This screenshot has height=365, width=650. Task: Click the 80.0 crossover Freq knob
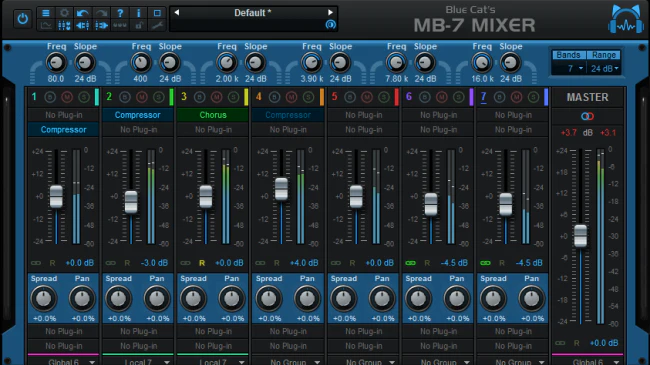tap(56, 63)
